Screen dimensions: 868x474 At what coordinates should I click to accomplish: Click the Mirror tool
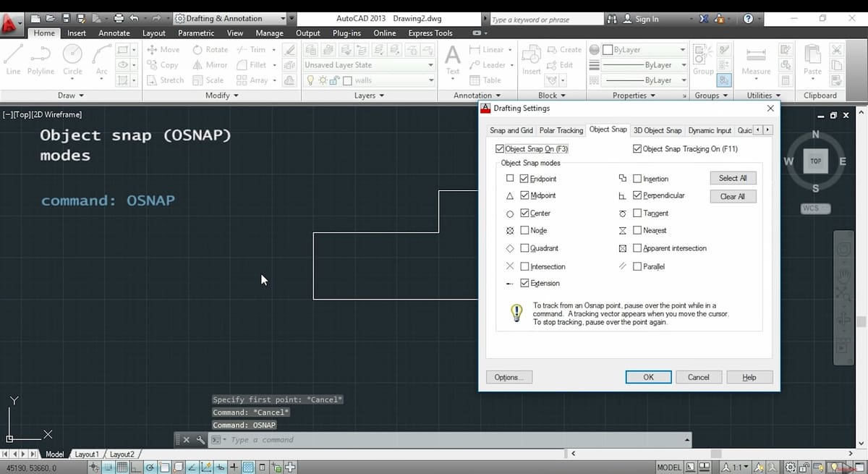click(x=210, y=65)
